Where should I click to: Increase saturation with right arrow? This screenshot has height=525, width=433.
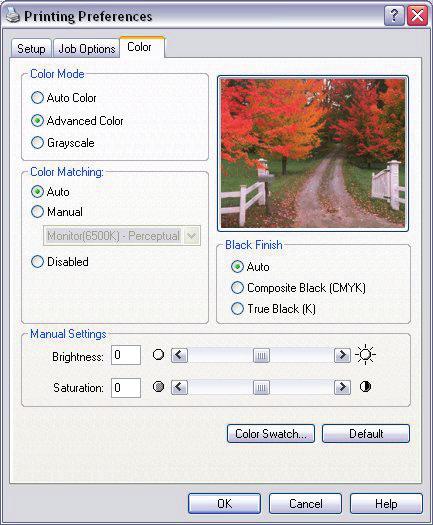coord(342,387)
